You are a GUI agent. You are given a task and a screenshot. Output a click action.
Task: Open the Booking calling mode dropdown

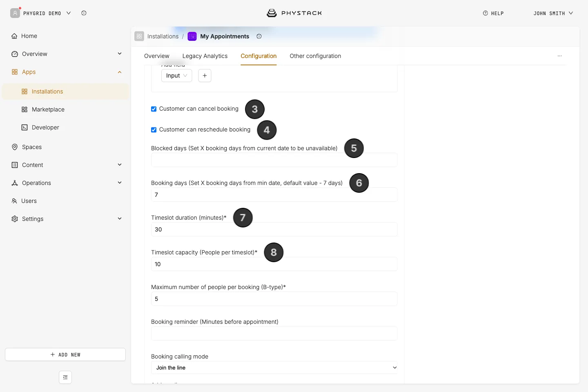274,367
